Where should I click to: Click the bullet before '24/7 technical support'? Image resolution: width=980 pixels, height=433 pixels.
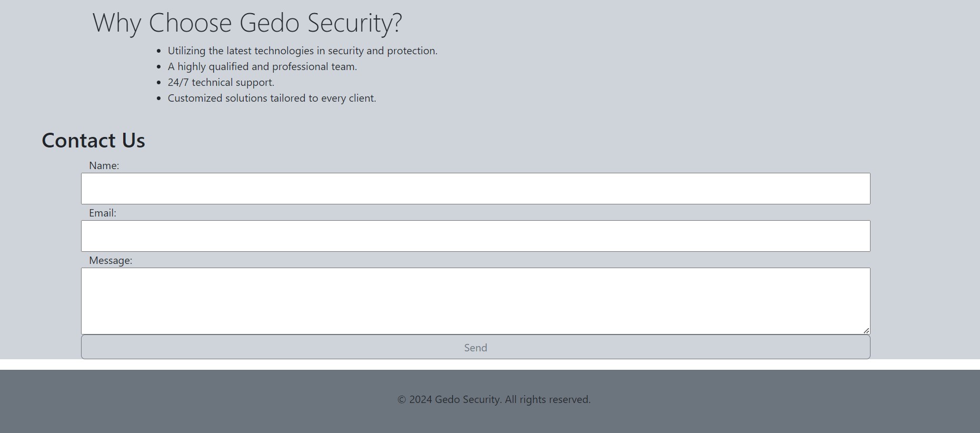[x=159, y=83]
